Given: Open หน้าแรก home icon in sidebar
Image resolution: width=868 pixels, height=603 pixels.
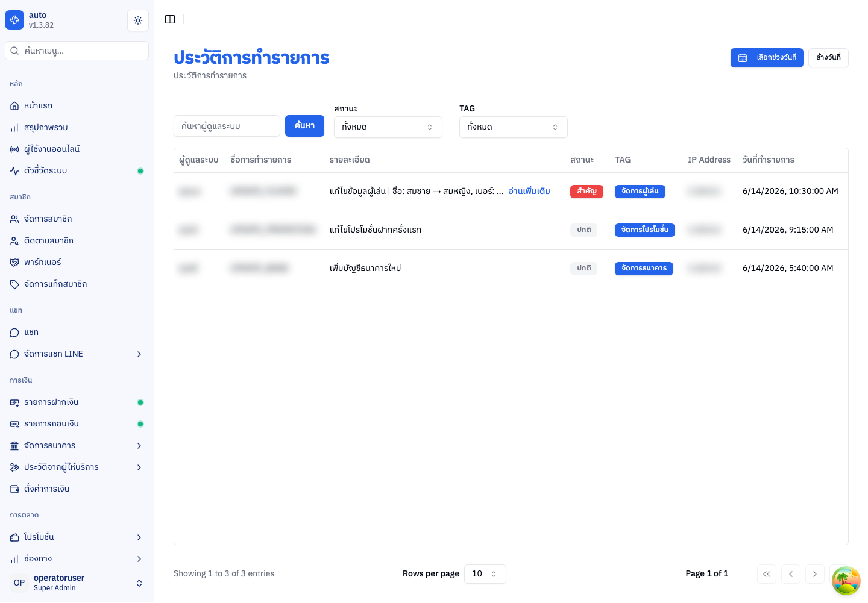Looking at the screenshot, I should click(x=14, y=106).
